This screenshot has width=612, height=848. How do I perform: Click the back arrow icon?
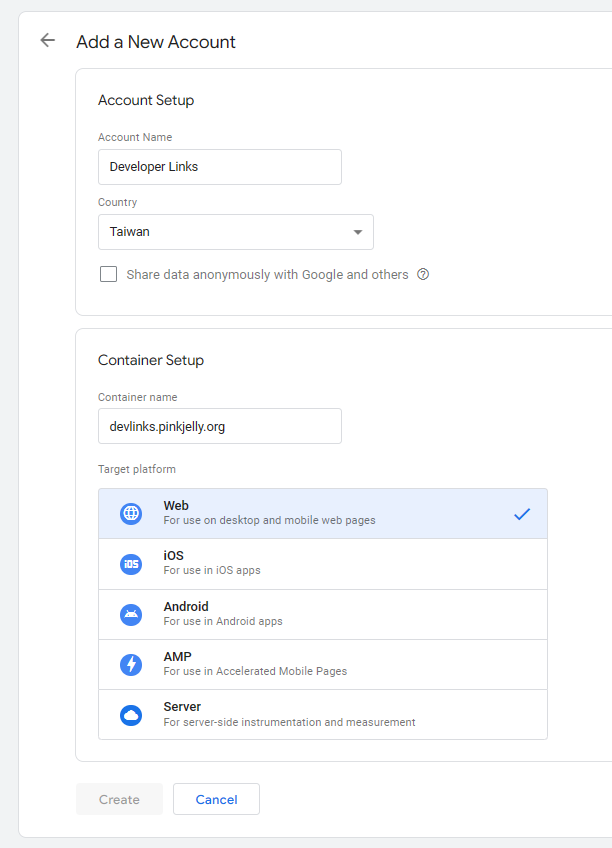pyautogui.click(x=47, y=41)
